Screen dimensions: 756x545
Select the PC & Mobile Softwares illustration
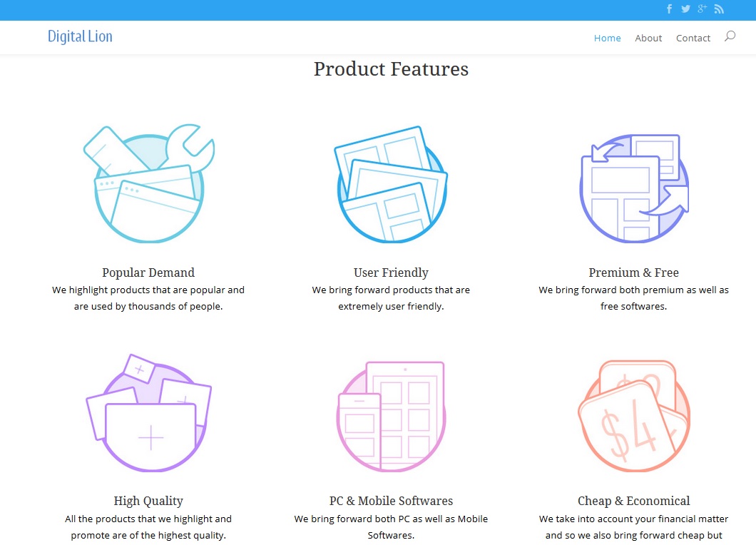click(391, 415)
